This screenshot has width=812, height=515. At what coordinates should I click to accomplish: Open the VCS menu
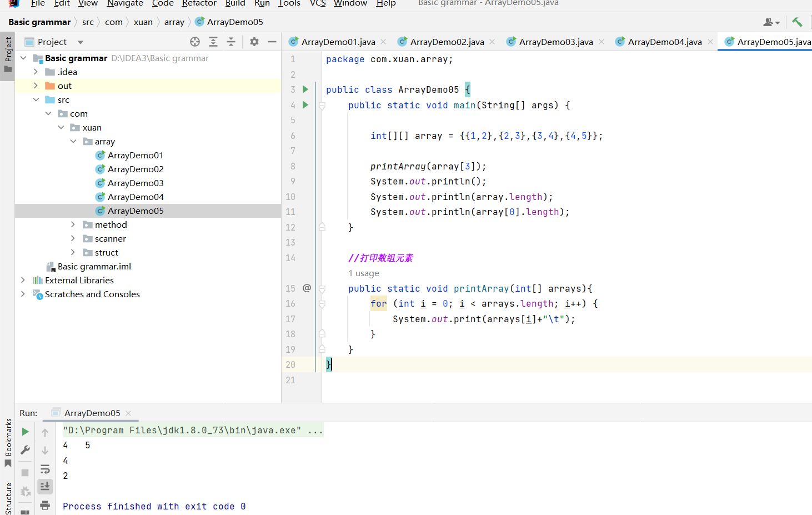318,3
